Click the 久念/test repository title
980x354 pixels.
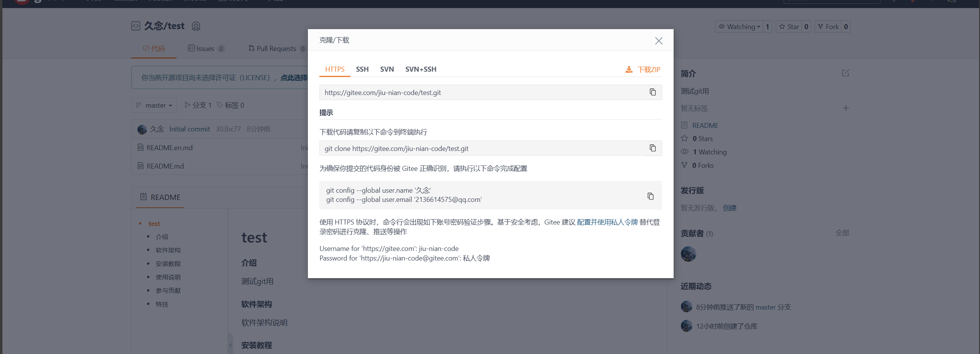click(x=164, y=26)
